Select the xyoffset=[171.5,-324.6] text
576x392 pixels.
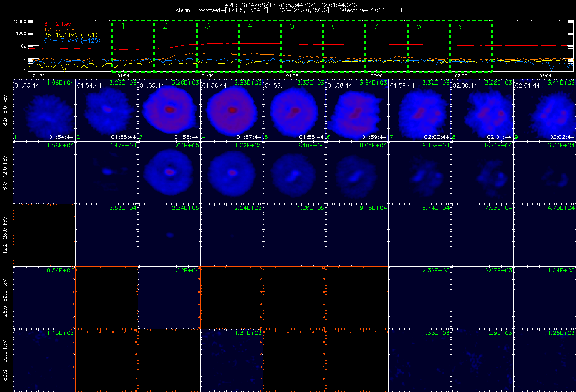tap(233, 10)
